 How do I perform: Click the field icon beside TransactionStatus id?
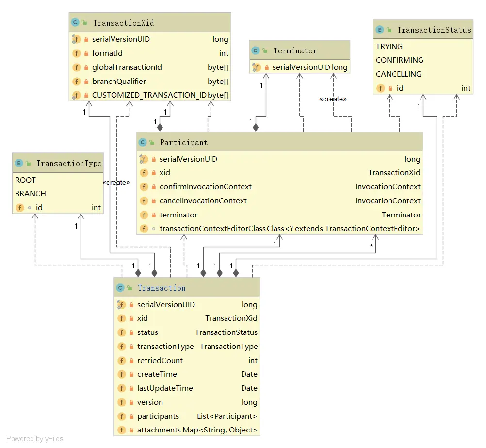(381, 88)
